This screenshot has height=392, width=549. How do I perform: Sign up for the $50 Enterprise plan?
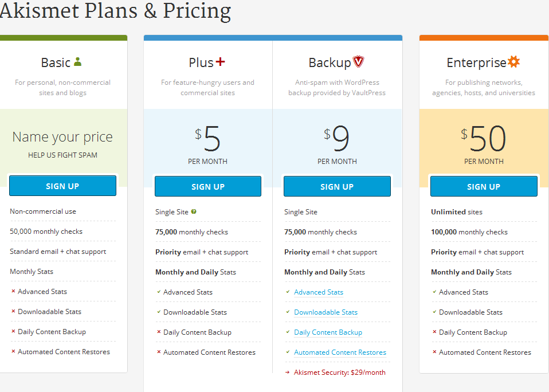(x=484, y=187)
